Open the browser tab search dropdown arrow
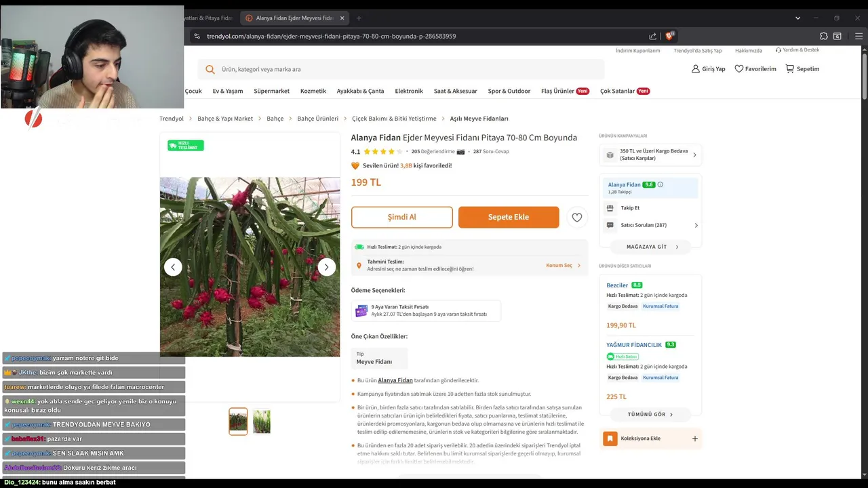The height and width of the screenshot is (488, 868). click(797, 18)
